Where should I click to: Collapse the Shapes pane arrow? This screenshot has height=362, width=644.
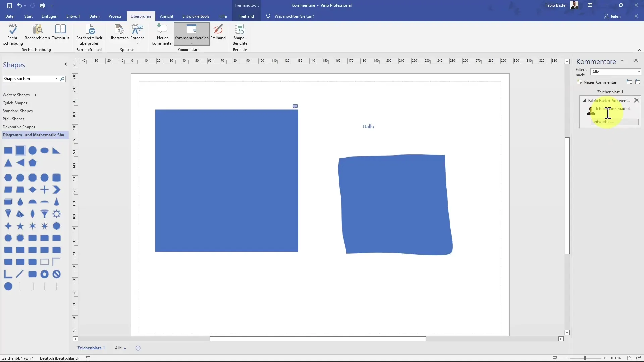tap(66, 64)
